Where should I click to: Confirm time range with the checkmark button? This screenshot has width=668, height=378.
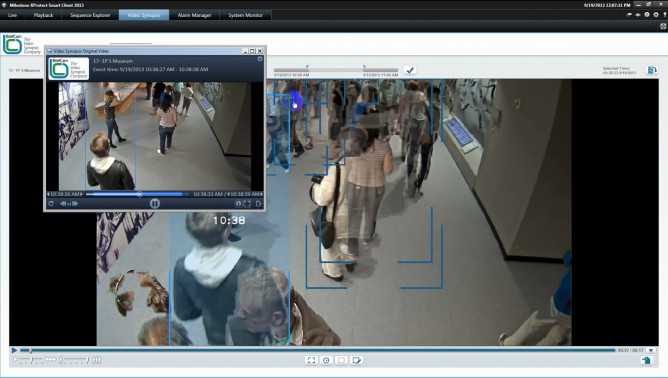tap(410, 70)
